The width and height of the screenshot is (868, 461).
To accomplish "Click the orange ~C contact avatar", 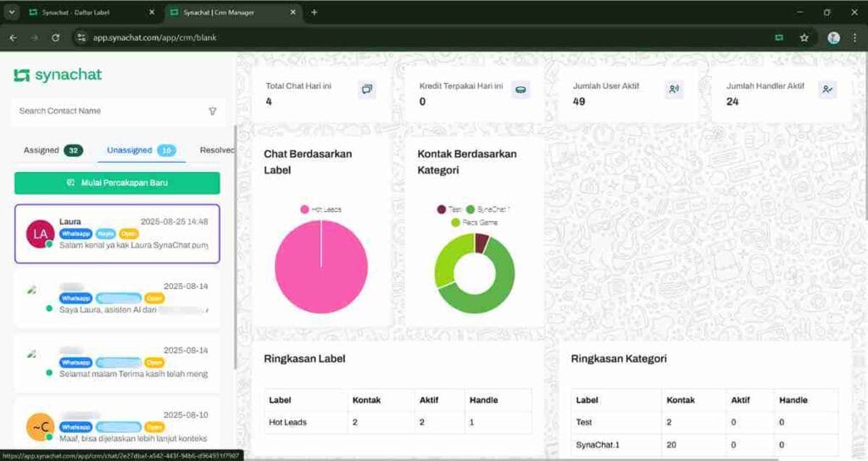I will tap(40, 427).
